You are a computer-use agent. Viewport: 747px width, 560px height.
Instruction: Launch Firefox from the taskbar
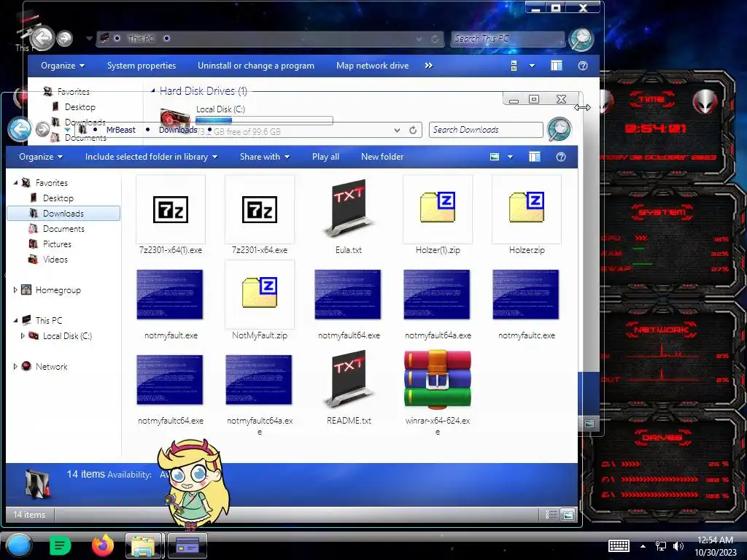(x=102, y=545)
